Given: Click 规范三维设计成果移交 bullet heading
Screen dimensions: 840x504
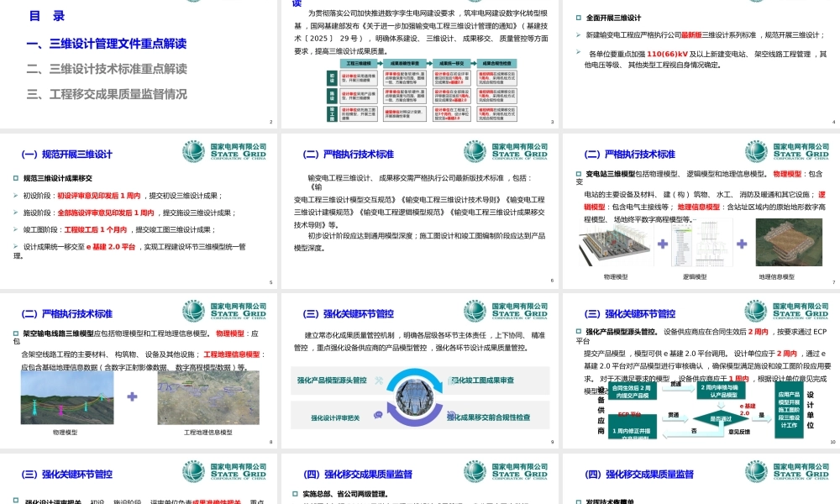Looking at the screenshot, I should coord(57,178).
